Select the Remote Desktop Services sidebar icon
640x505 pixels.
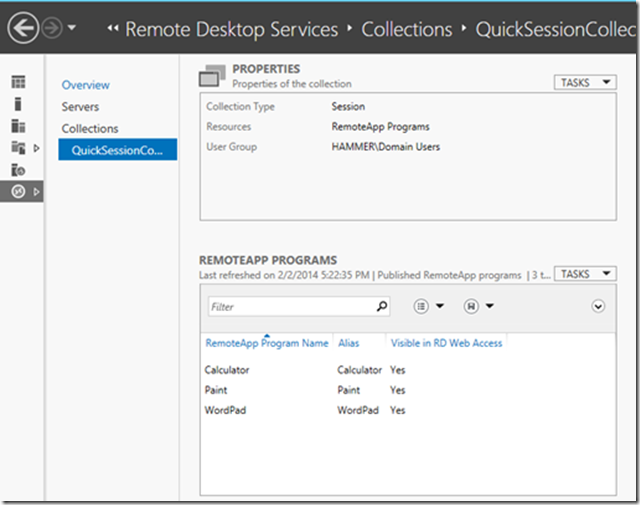(x=18, y=191)
